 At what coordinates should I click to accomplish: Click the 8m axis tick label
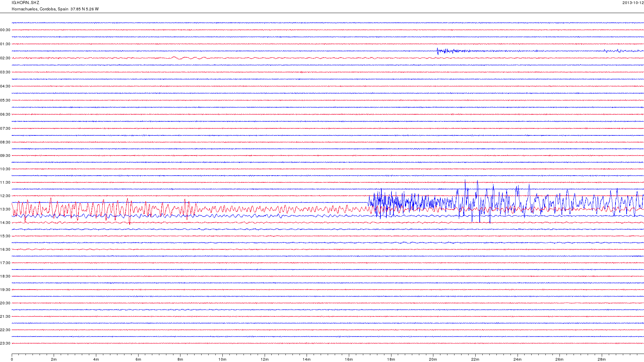point(180,359)
